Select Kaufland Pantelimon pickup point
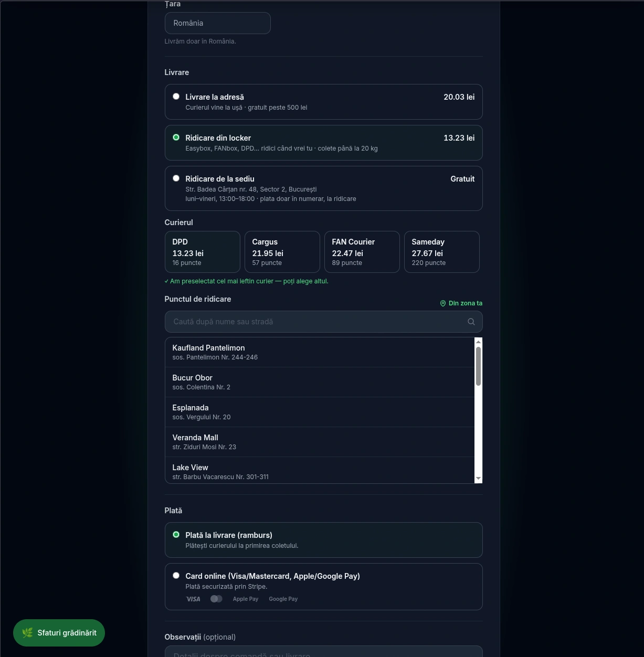This screenshot has width=644, height=657. (320, 352)
